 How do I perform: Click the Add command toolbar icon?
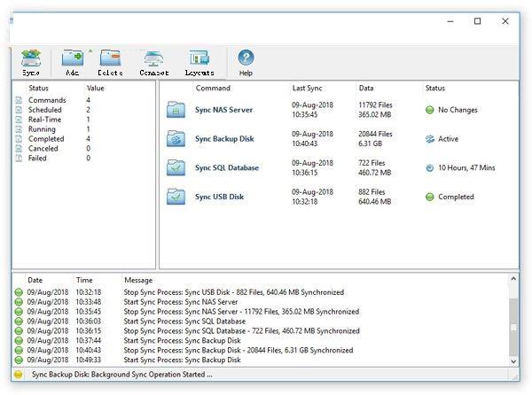pyautogui.click(x=72, y=62)
